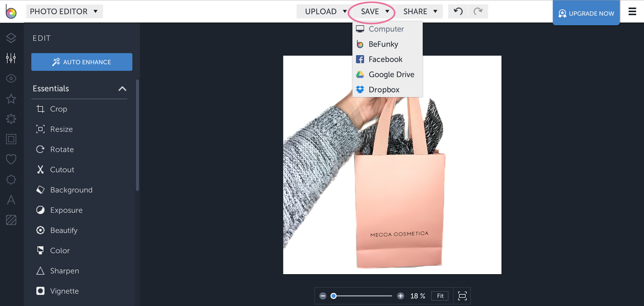The height and width of the screenshot is (306, 644).
Task: Click the 18 % zoom value
Action: click(x=418, y=296)
